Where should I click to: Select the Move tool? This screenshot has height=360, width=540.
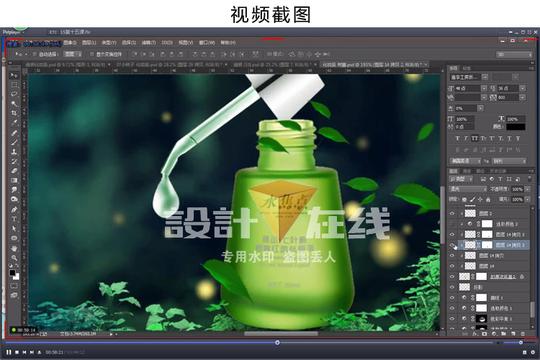pos(14,75)
